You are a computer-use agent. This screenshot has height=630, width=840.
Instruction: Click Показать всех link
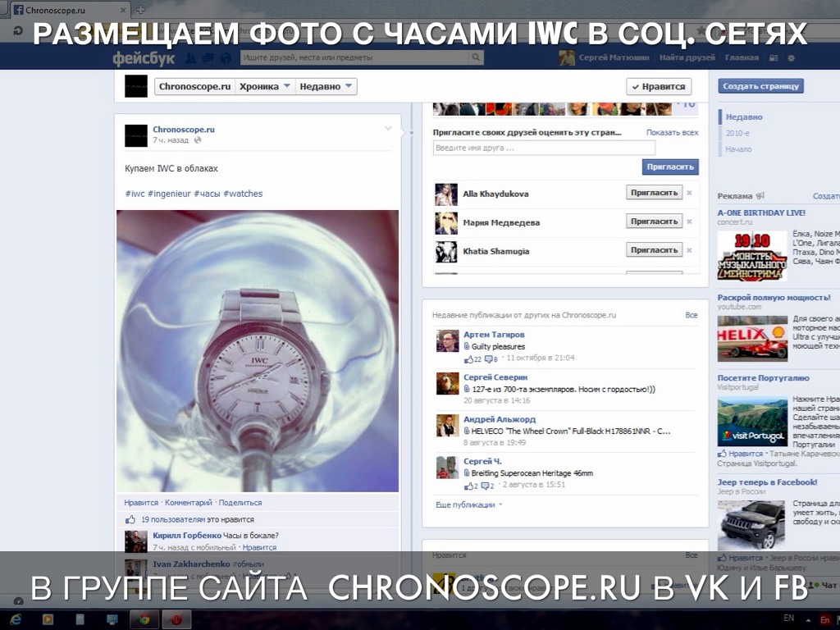672,132
